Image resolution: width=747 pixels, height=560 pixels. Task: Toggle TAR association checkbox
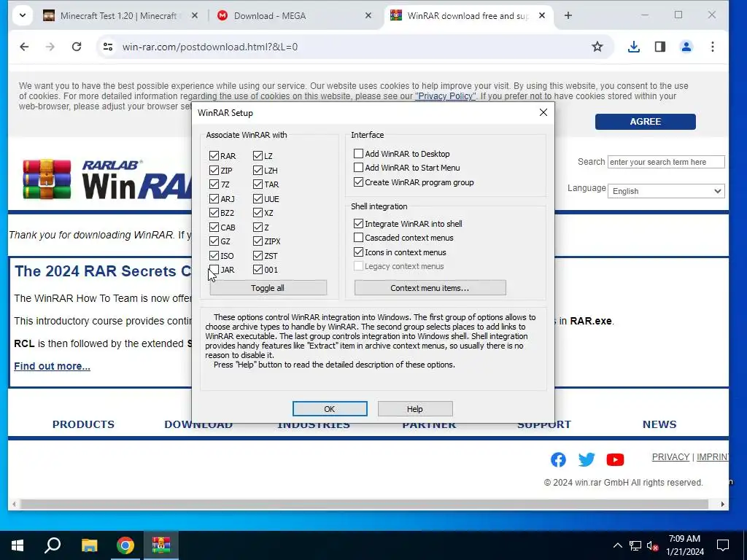tap(258, 184)
